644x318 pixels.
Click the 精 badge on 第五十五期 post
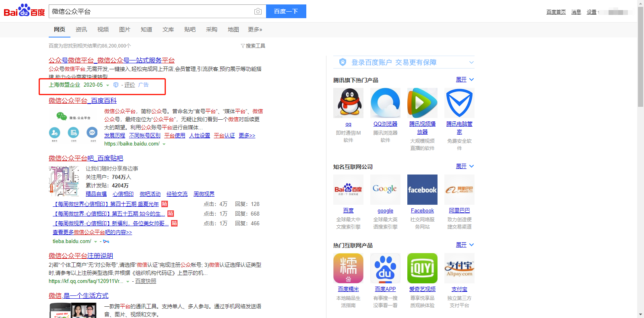(x=171, y=214)
